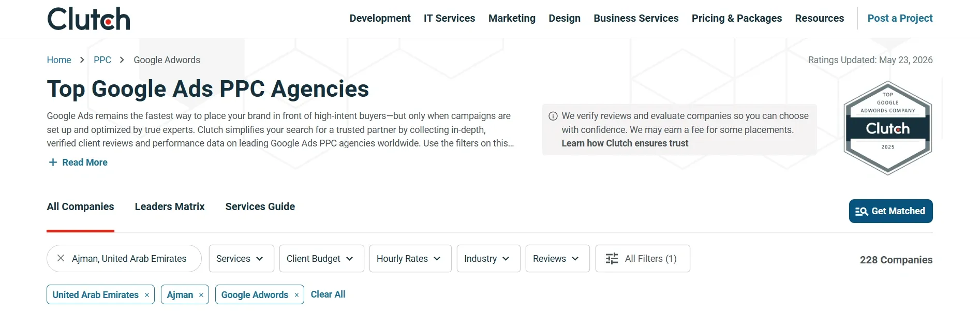Go to the PPC breadcrumb
The height and width of the screenshot is (326, 980).
(102, 60)
